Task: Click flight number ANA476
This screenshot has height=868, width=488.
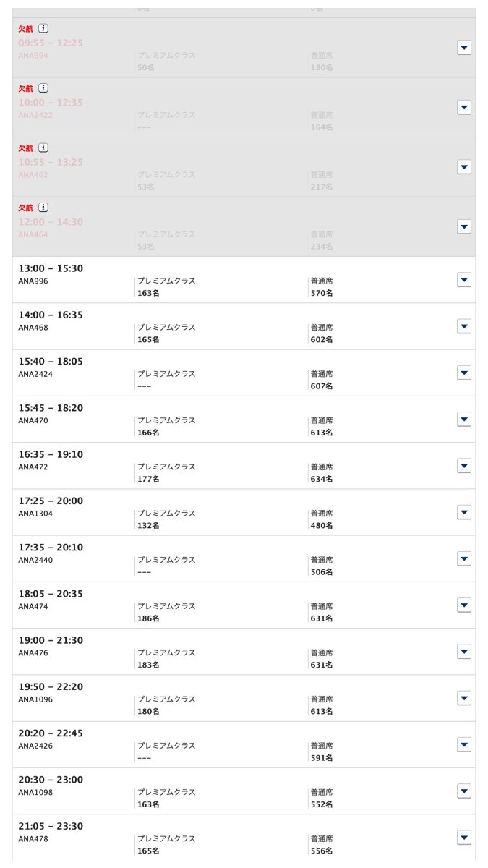Action: click(33, 652)
